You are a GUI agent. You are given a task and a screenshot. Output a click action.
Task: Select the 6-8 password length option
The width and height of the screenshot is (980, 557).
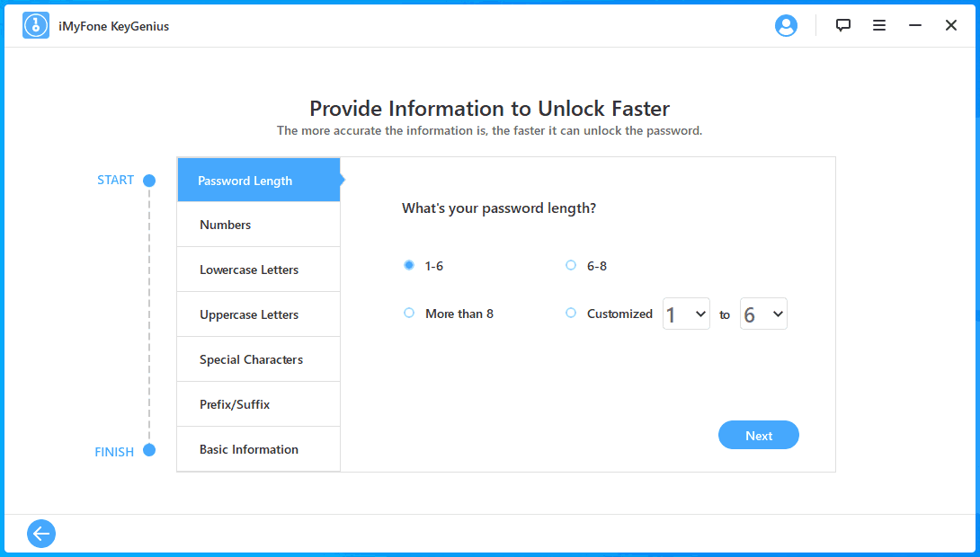tap(571, 265)
